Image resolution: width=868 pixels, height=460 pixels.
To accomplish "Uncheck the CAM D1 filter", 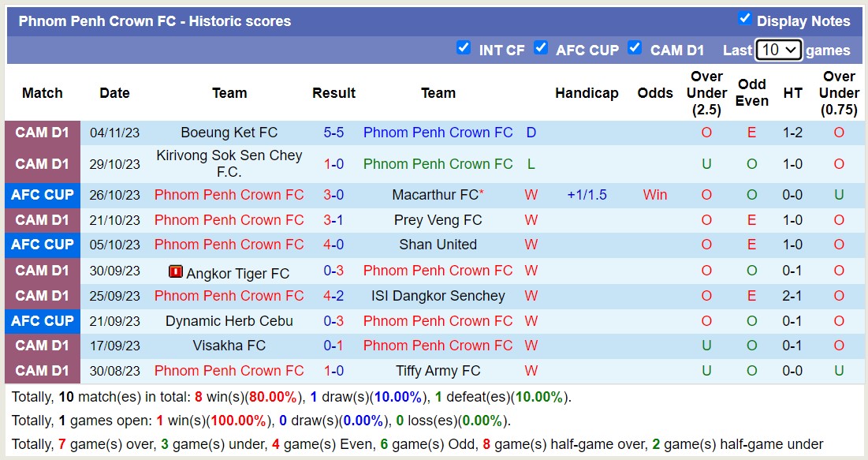I will (635, 48).
